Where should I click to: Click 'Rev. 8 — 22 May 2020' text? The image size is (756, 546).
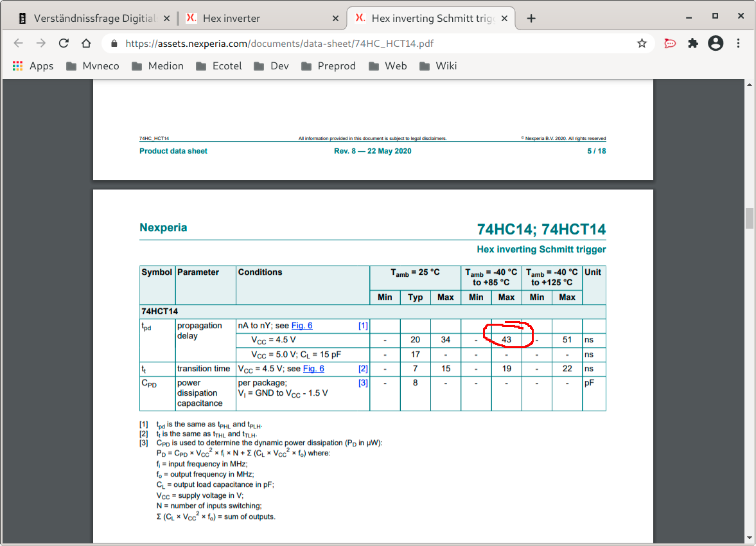pos(373,151)
